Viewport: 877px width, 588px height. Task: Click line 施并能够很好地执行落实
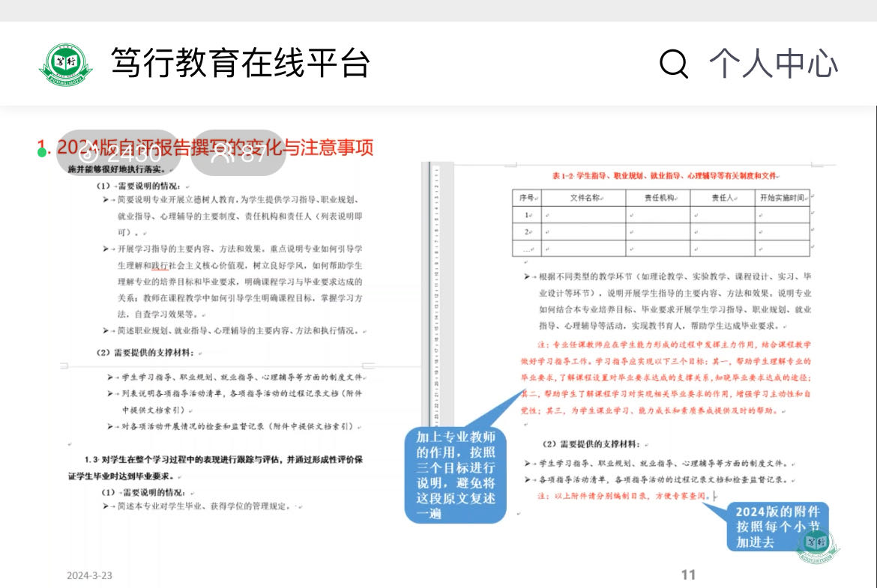pos(117,169)
